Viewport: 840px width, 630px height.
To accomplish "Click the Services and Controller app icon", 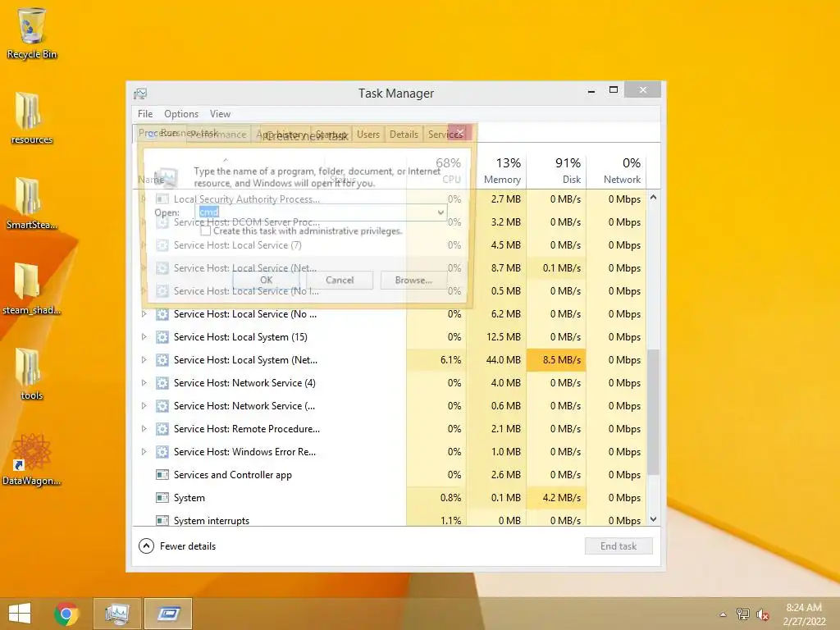I will click(x=162, y=475).
